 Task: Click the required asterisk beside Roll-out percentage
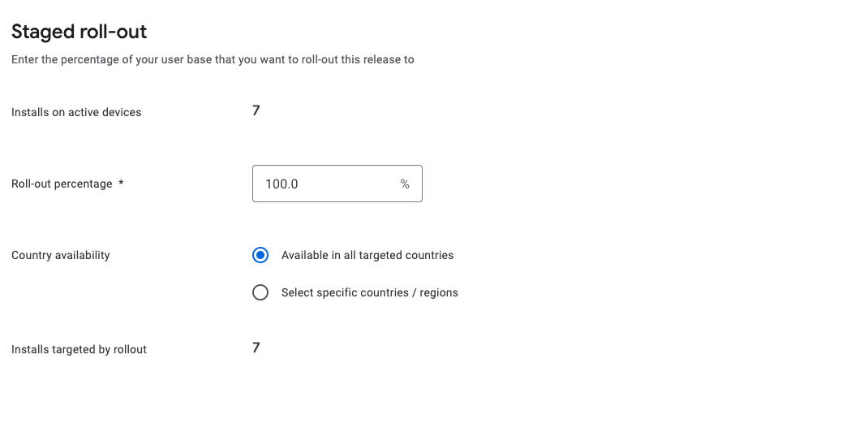tap(121, 184)
